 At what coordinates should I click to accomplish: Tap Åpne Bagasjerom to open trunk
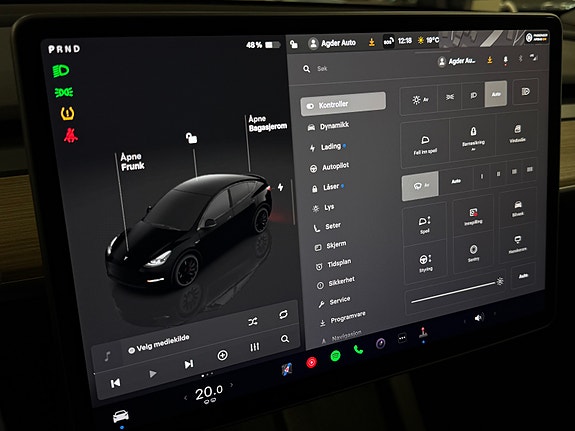(x=267, y=124)
